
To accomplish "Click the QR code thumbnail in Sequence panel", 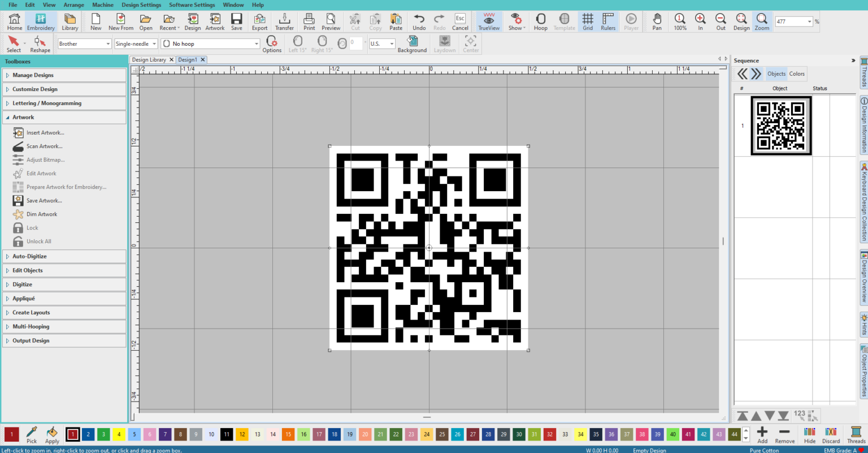I will click(781, 126).
